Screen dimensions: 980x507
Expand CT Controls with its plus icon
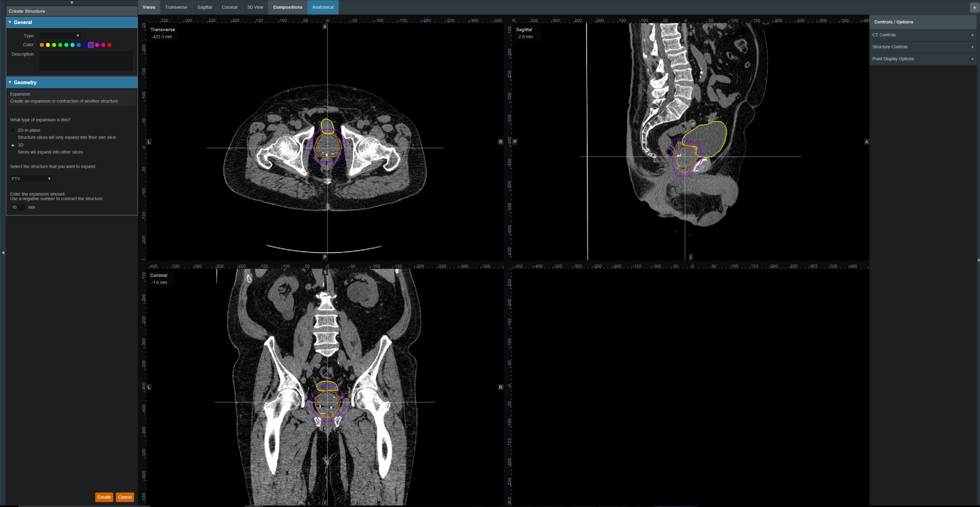[972, 35]
